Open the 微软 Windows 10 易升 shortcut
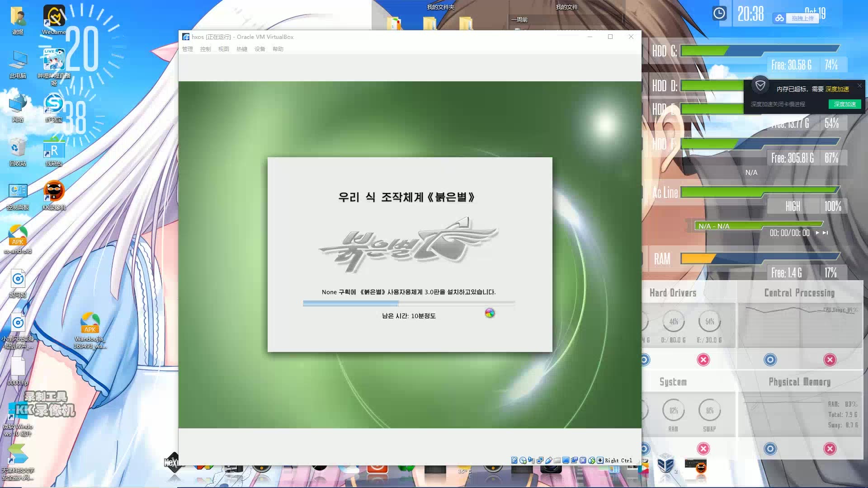868x488 pixels. (18, 419)
